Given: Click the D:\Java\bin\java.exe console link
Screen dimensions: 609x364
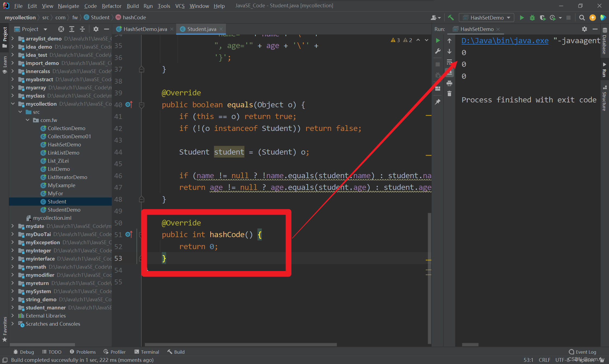Looking at the screenshot, I should (x=505, y=41).
